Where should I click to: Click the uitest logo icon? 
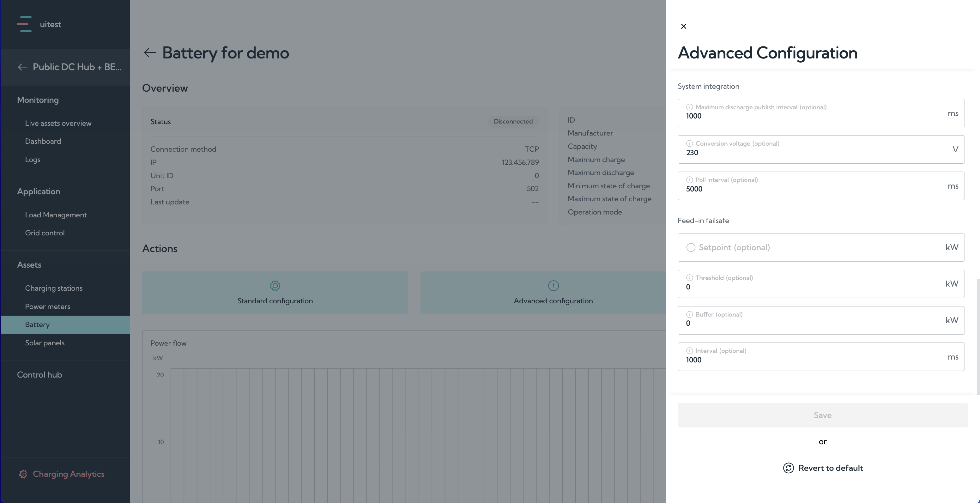24,24
